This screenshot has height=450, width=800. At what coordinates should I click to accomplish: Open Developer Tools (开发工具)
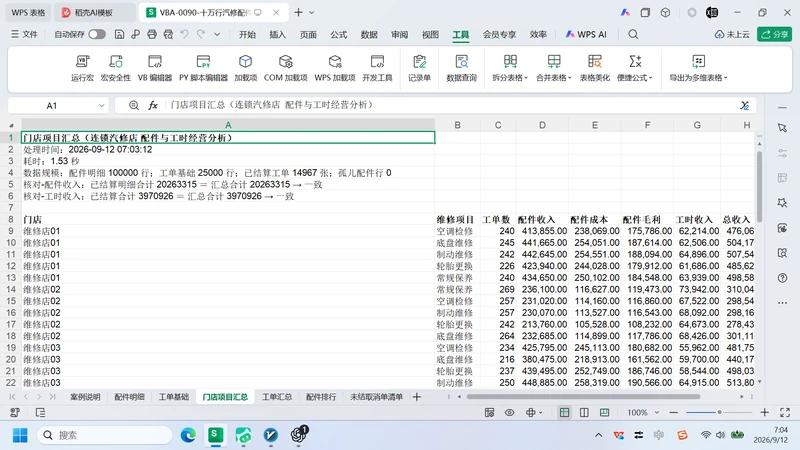377,68
